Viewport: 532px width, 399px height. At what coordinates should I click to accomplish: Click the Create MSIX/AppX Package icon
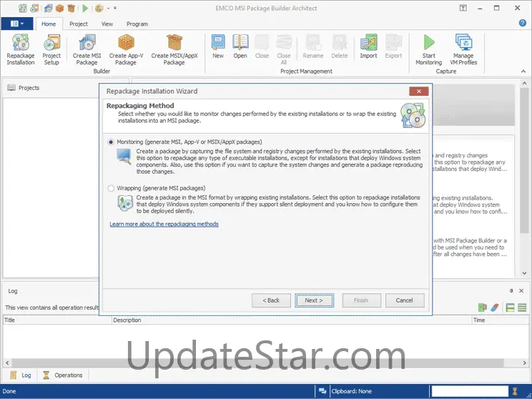pos(174,49)
